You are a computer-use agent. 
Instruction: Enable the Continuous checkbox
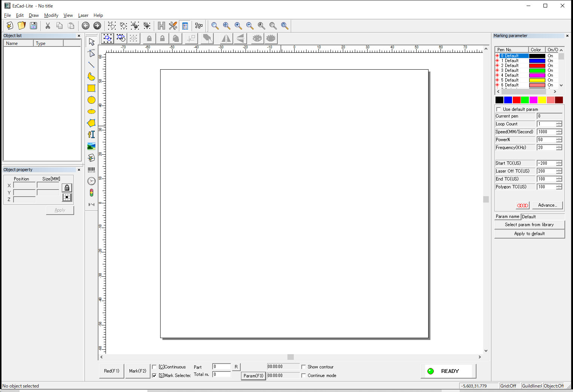[154, 367]
